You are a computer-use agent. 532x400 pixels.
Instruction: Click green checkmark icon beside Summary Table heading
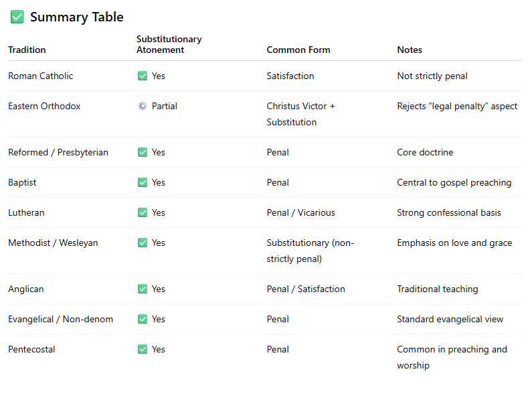pos(17,17)
